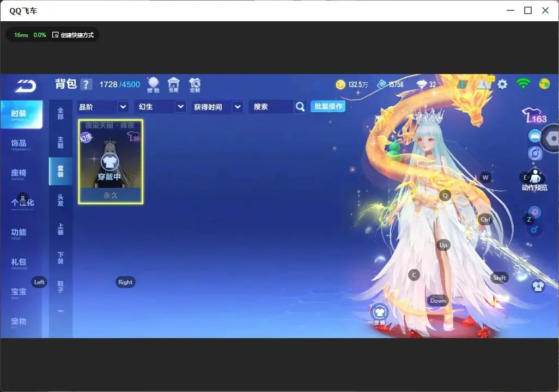This screenshot has height=392, width=559.
Task: Click the R key overlay button
Action: point(23,198)
